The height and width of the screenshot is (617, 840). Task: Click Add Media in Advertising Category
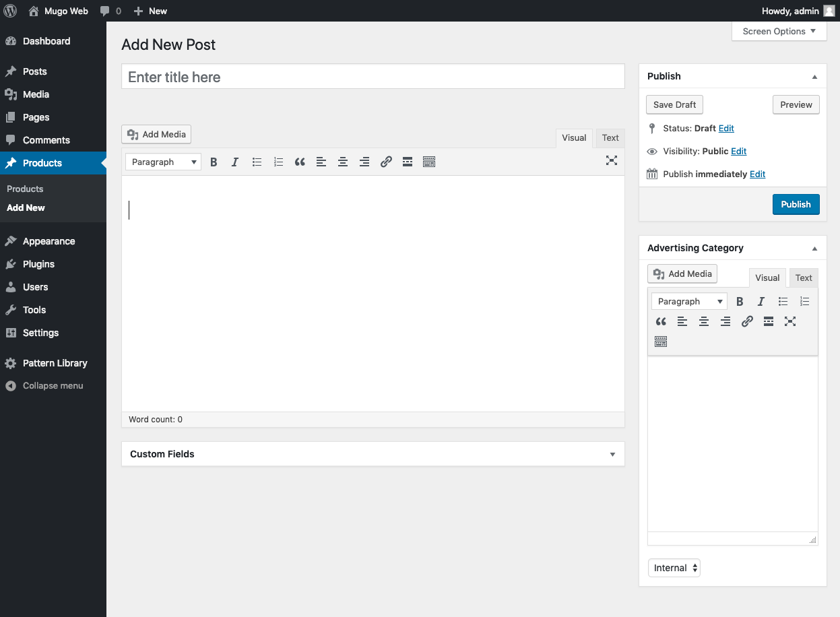click(682, 273)
